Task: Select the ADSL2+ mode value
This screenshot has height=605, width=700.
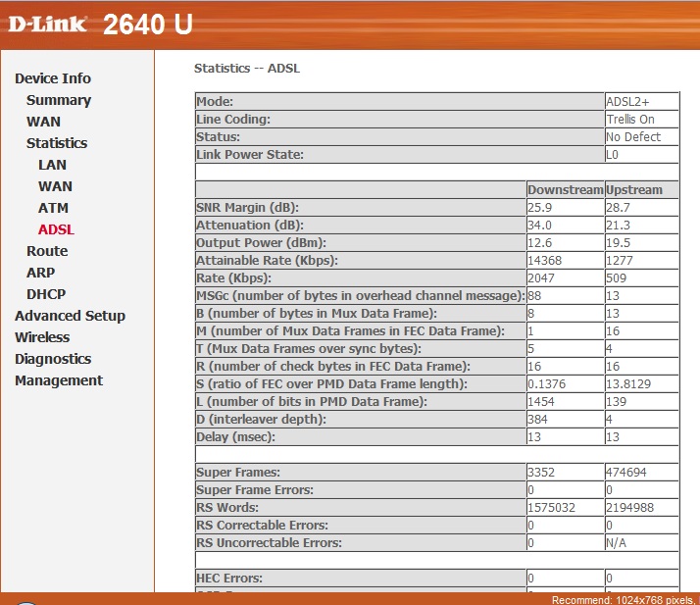Action: click(627, 102)
